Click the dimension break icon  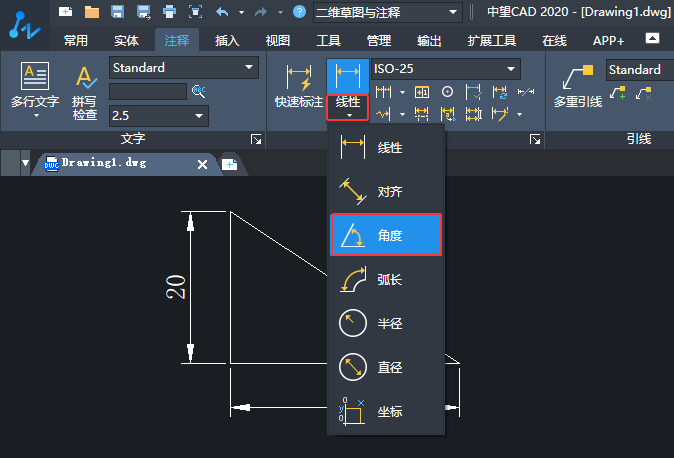422,114
